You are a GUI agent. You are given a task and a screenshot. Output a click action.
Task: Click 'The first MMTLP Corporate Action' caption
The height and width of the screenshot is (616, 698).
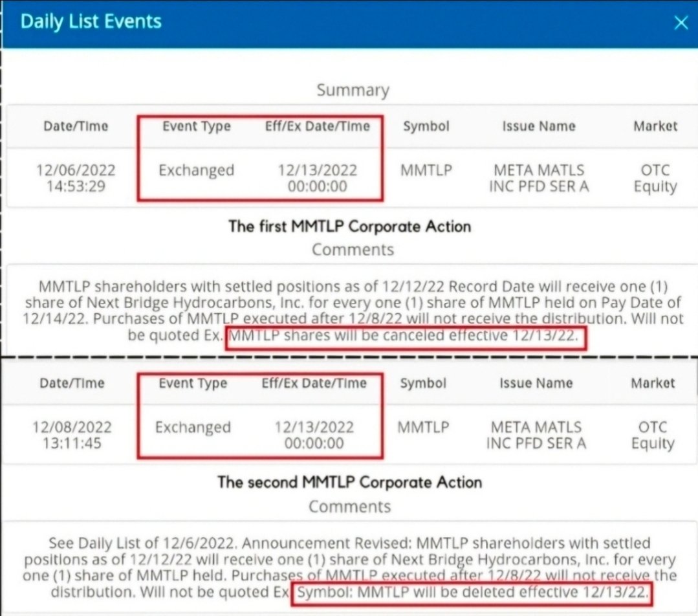coord(350,226)
